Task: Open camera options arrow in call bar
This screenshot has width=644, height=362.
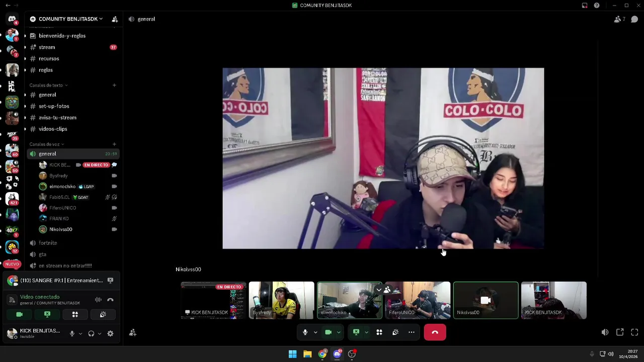Action: tap(339, 332)
